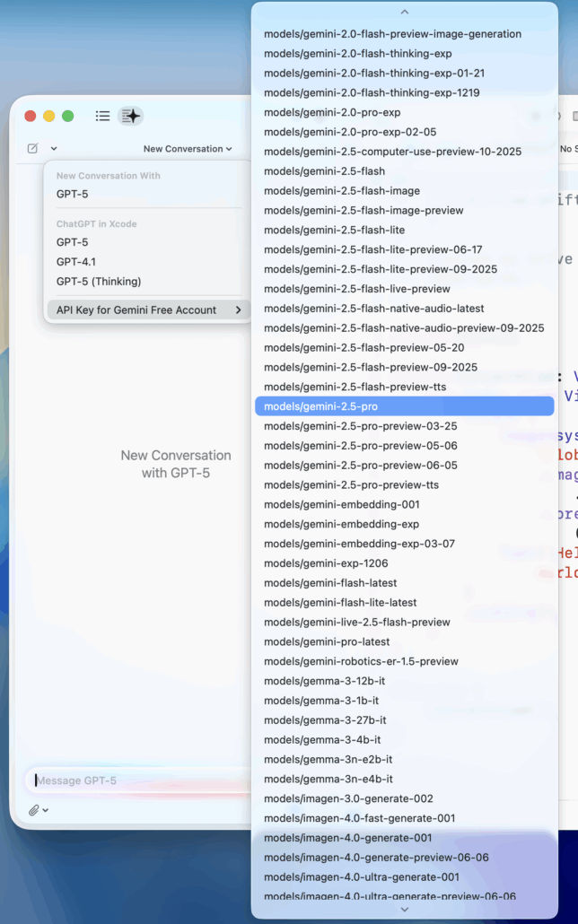Pick models/gemini-2.5-flash model
This screenshot has height=924, width=578.
point(324,171)
